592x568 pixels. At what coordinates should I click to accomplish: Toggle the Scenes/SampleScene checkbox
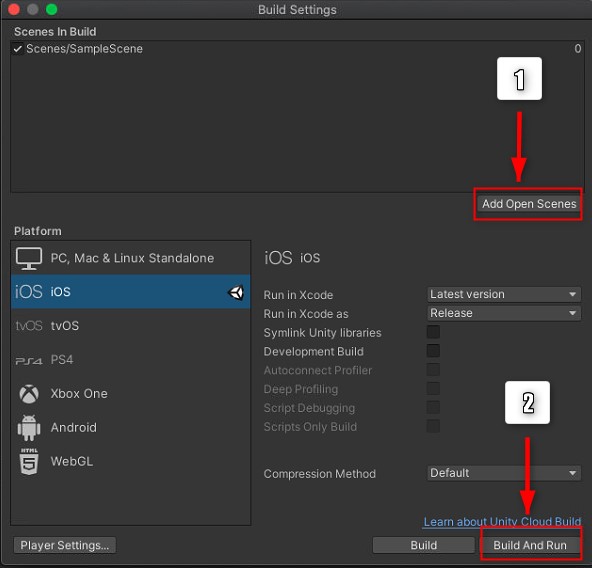tap(17, 49)
